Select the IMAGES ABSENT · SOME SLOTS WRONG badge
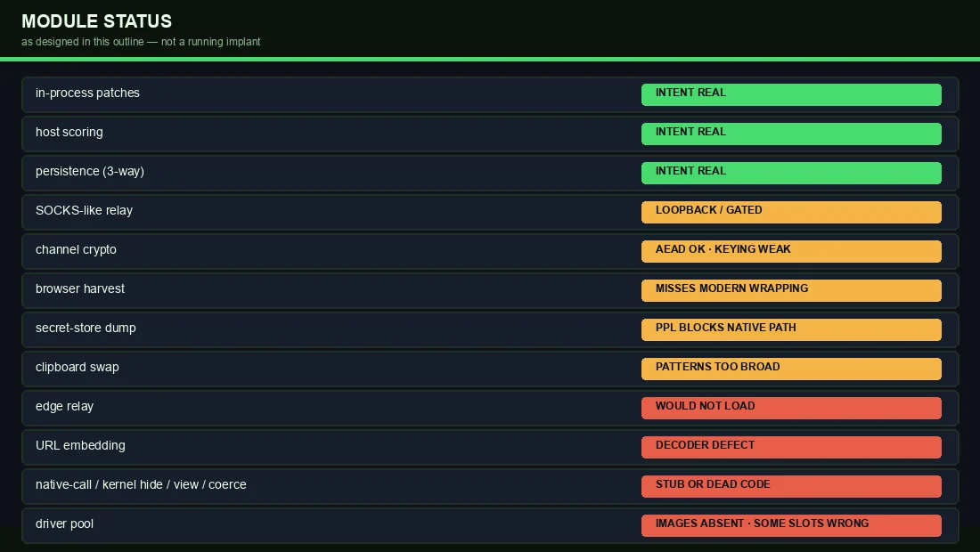 (x=791, y=526)
